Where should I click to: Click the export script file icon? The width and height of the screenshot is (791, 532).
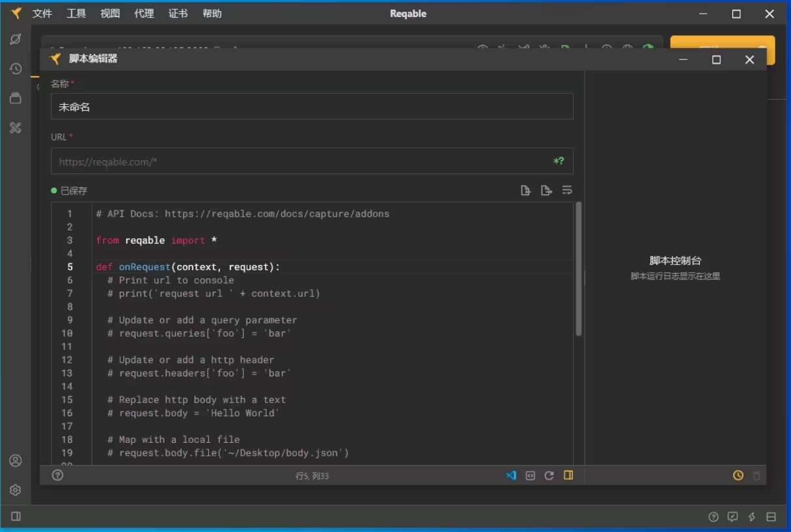[546, 190]
